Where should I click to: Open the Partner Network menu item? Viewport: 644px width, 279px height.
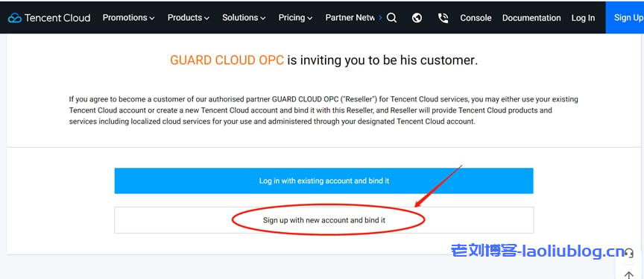point(350,18)
